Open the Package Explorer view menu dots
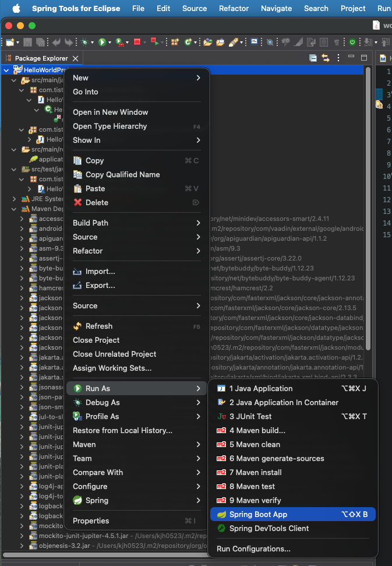Screen dimensions: 392x566 (338, 58)
